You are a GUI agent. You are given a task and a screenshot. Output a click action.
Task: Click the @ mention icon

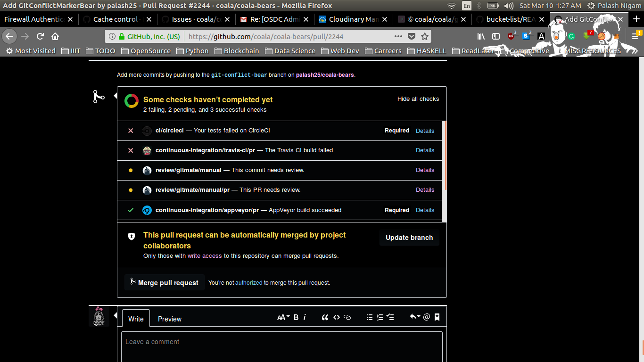click(427, 317)
